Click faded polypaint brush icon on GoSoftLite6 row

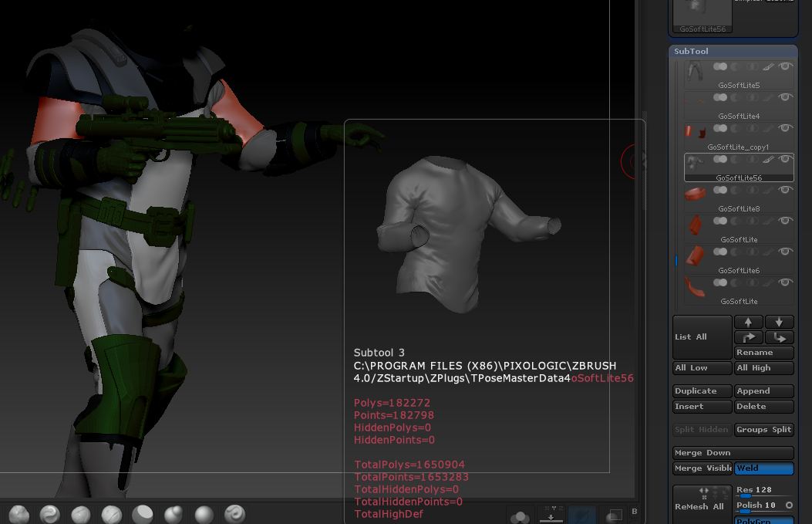769,252
